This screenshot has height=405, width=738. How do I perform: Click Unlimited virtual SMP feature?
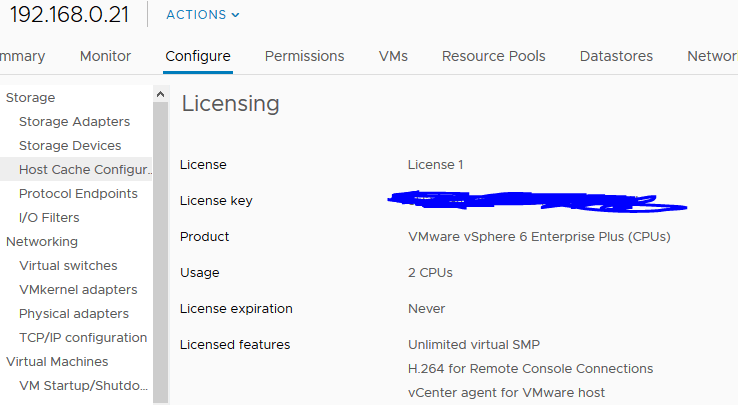tap(474, 345)
